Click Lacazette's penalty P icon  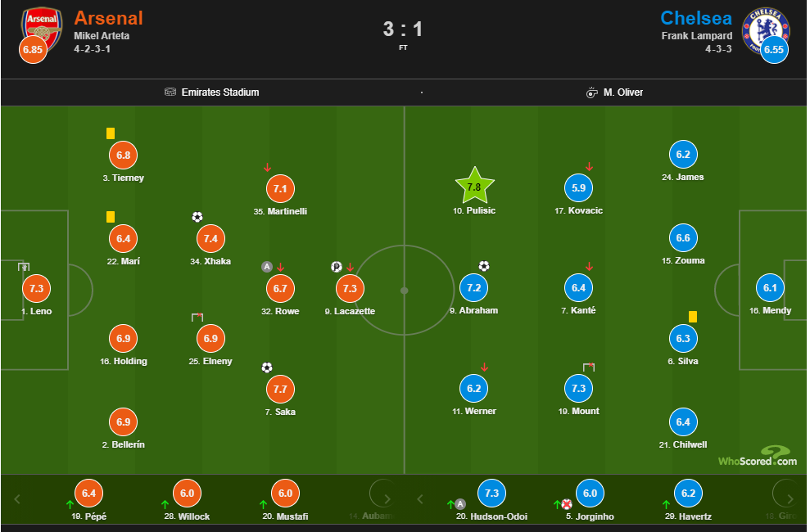tap(337, 267)
